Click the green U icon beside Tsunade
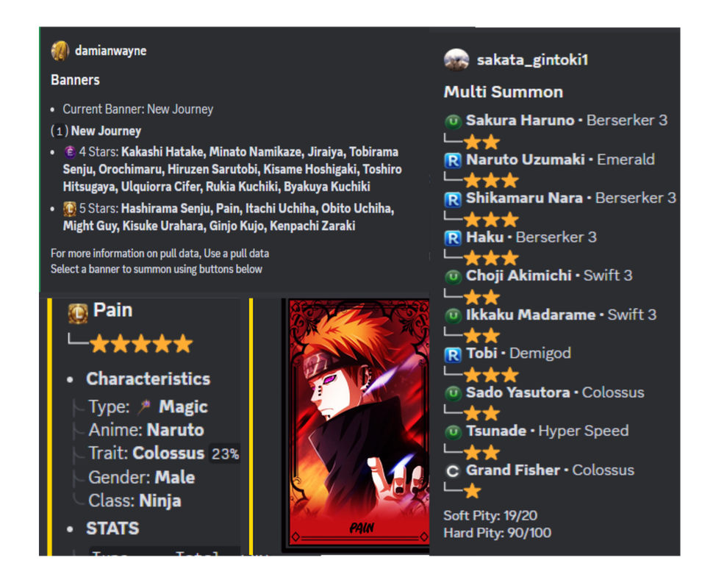Screen dimensions: 713x588 (x=453, y=431)
